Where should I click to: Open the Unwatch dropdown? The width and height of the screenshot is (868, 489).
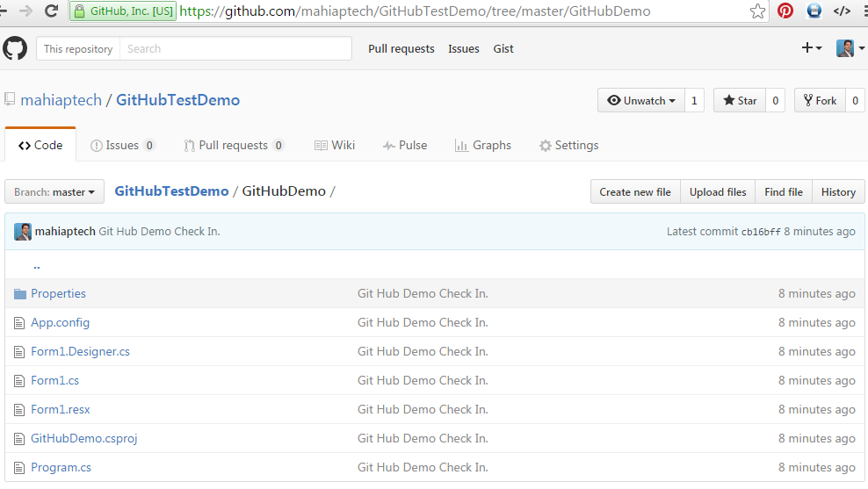(641, 101)
